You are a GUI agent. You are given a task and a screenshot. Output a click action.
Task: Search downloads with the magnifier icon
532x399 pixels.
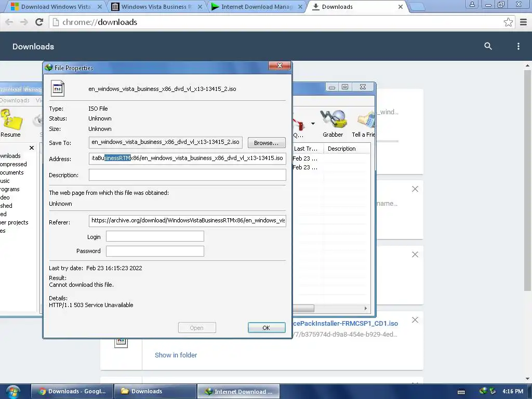[488, 46]
